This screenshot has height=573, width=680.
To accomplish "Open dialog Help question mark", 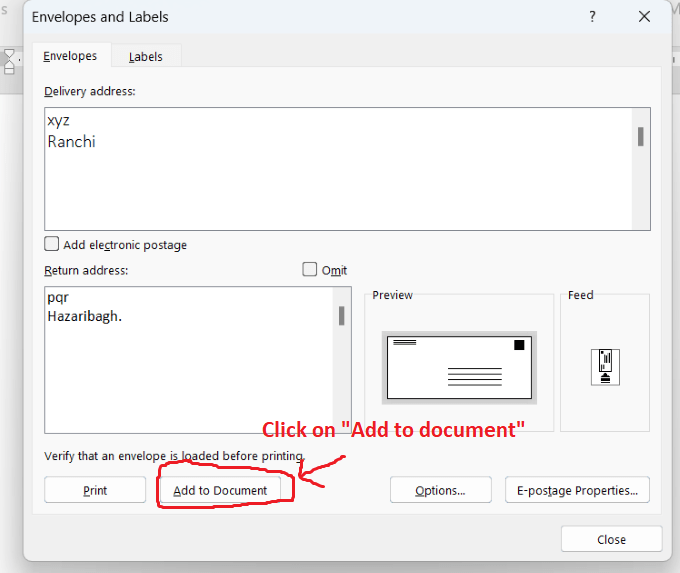I will coord(592,17).
